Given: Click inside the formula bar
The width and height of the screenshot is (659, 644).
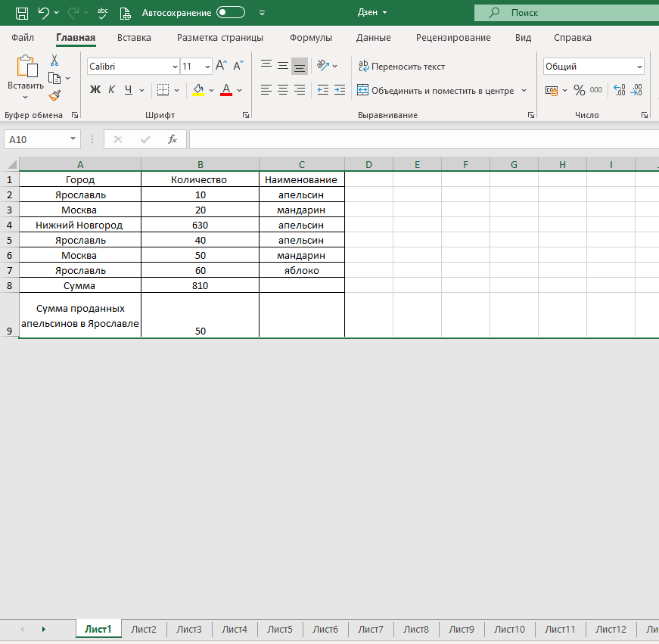Looking at the screenshot, I should pos(424,139).
